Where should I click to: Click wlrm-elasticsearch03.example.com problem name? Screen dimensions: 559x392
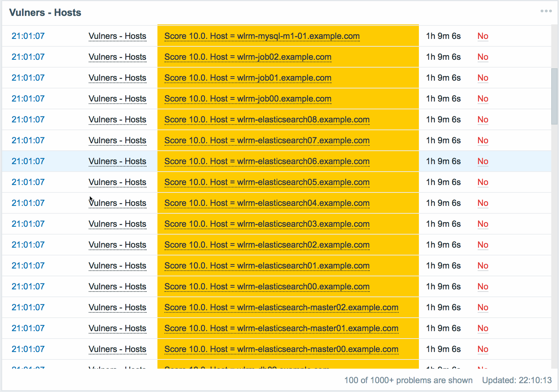pos(267,224)
